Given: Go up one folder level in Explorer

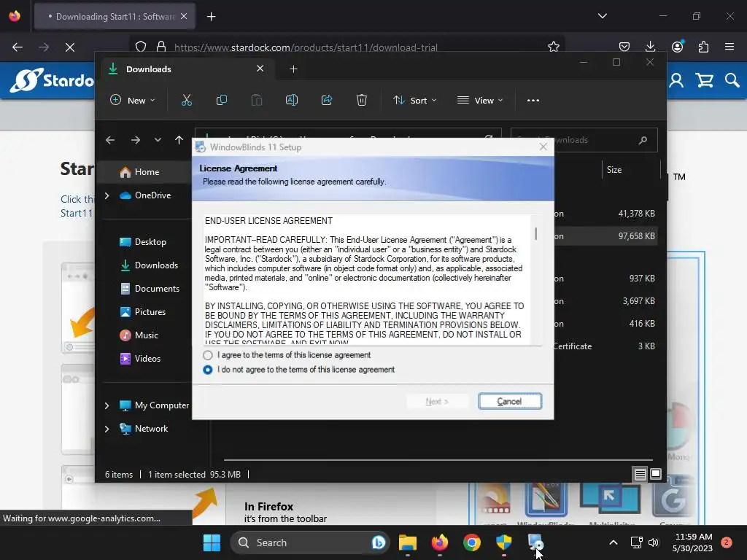Looking at the screenshot, I should (x=179, y=140).
